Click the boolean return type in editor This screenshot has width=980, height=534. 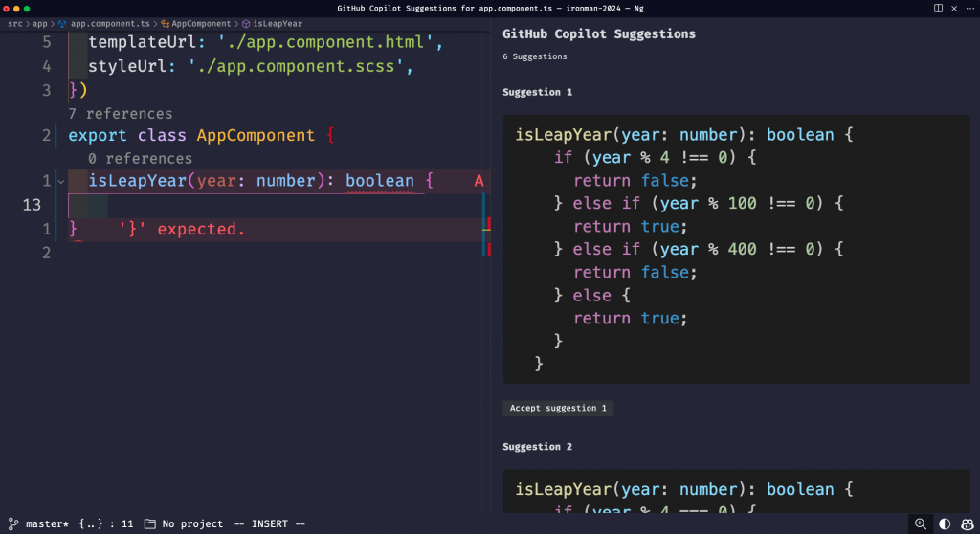(x=380, y=181)
